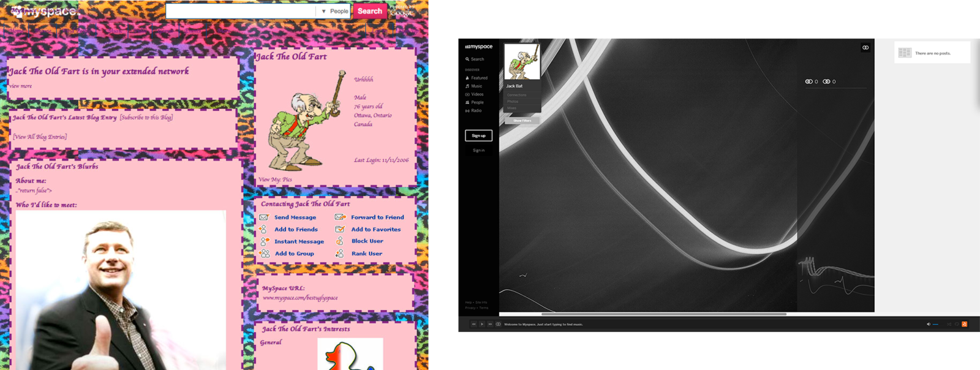Screen dimensions: 980x370
Task: Click the Add to Group people icon
Action: click(x=265, y=253)
